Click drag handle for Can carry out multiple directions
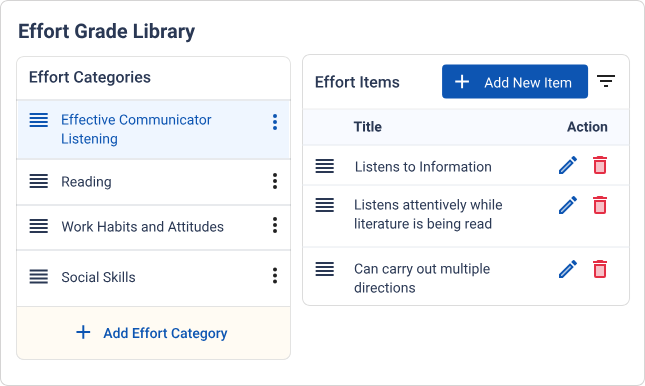The width and height of the screenshot is (645, 386). (x=325, y=269)
